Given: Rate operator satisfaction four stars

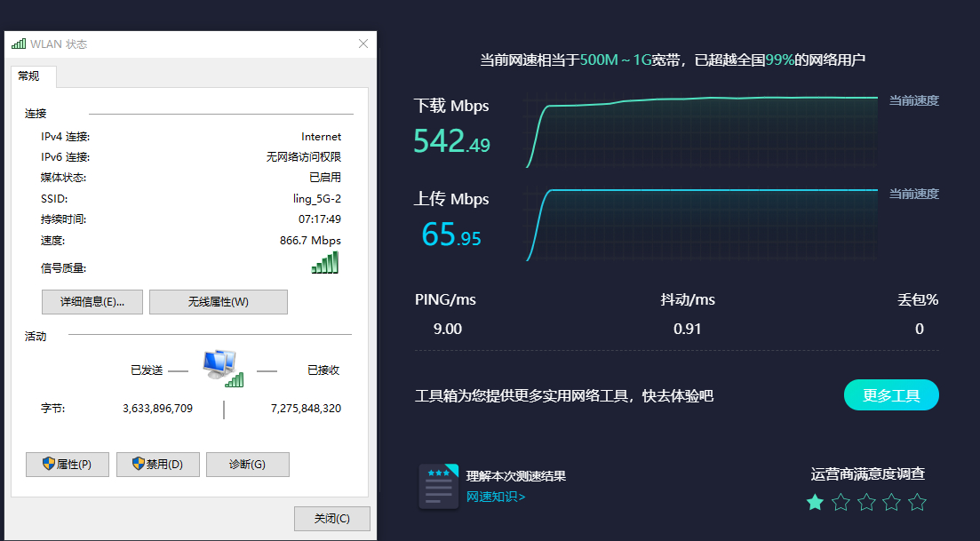Looking at the screenshot, I should click(892, 502).
